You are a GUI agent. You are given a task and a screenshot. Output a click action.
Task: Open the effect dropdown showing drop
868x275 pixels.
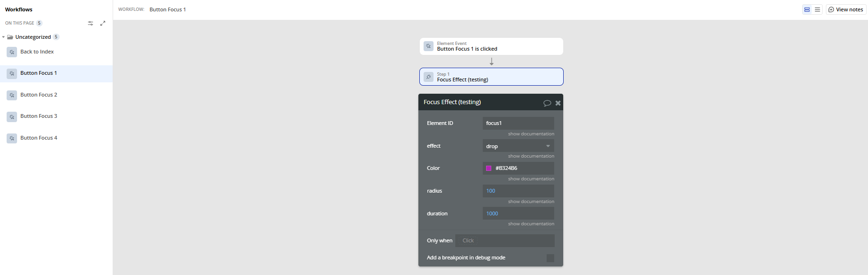click(518, 146)
